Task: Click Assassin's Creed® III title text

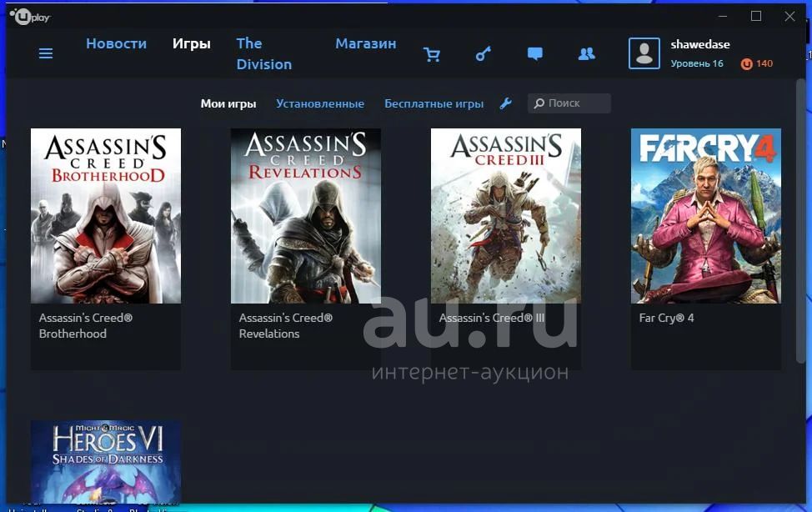Action: click(x=492, y=319)
